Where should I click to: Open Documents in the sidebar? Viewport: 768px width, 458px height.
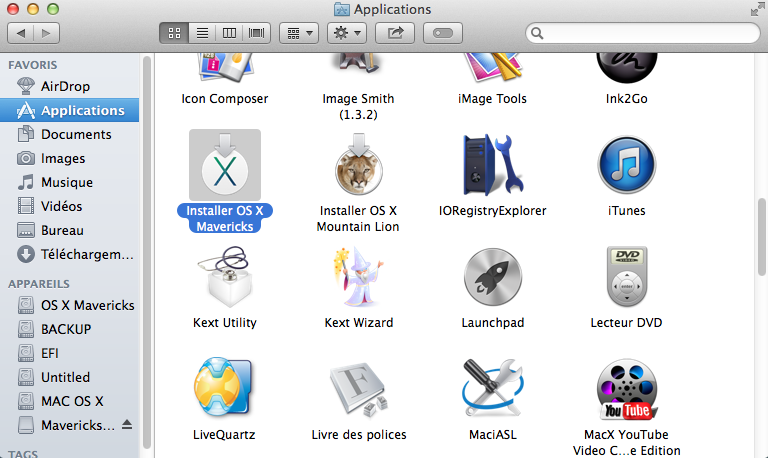coord(70,134)
